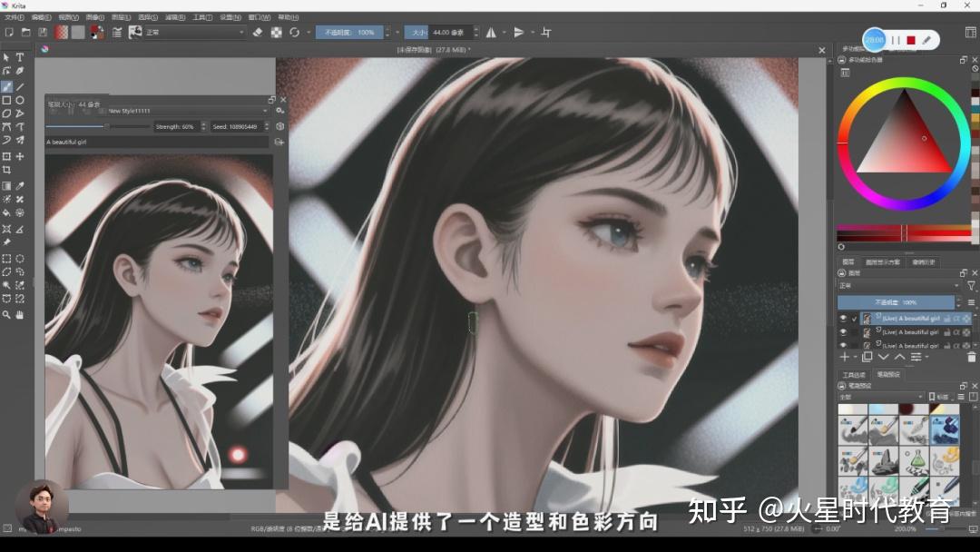Switch to the 撤销历史 history tab
This screenshot has width=980, height=552.
click(x=925, y=262)
